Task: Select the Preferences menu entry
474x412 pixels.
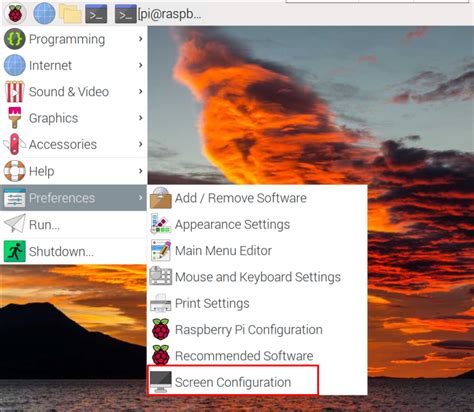Action: (x=73, y=198)
